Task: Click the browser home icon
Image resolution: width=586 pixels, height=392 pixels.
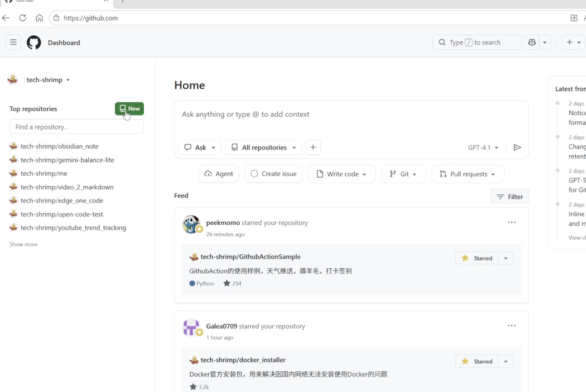Action: 39,18
